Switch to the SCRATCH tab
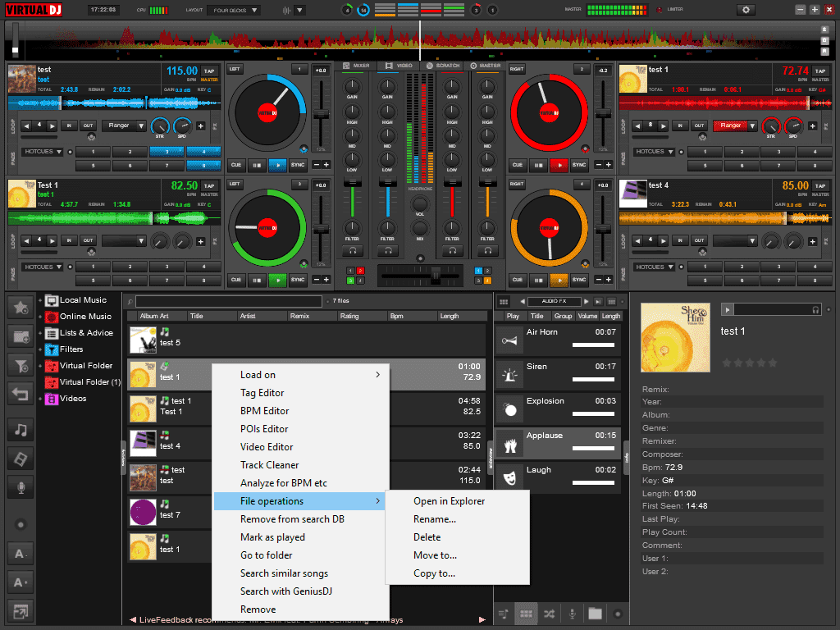Viewport: 840px width, 630px height. point(443,66)
